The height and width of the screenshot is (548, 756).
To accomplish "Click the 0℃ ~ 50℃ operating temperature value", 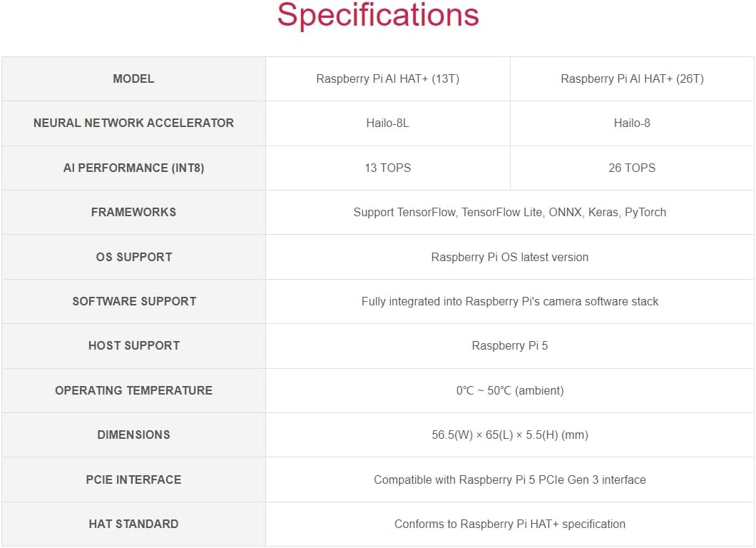I will pos(509,390).
